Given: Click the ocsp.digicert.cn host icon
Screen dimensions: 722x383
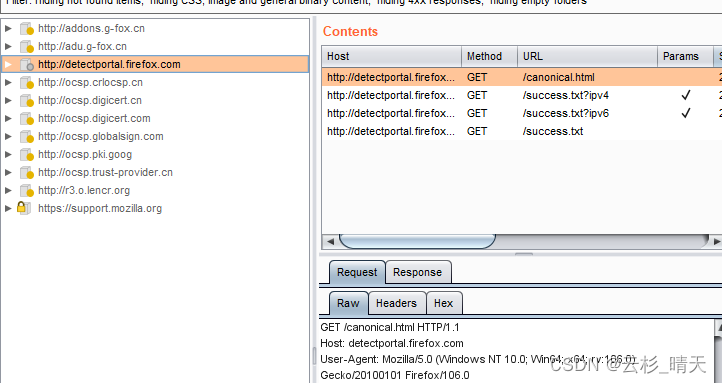Looking at the screenshot, I should click(27, 100).
